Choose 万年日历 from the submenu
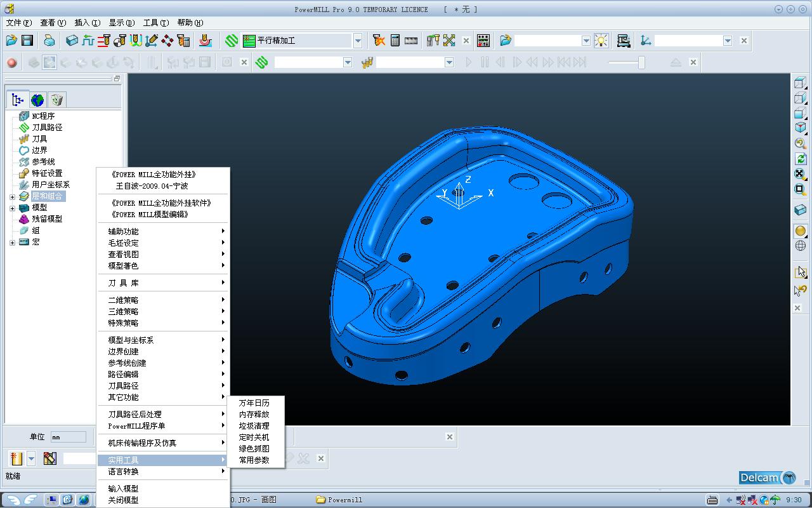 pyautogui.click(x=254, y=403)
